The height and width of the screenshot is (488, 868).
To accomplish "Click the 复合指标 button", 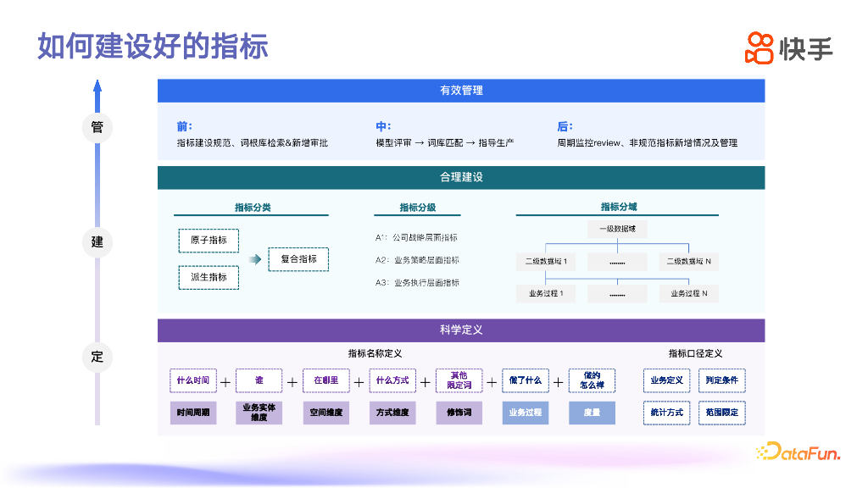I will point(298,259).
